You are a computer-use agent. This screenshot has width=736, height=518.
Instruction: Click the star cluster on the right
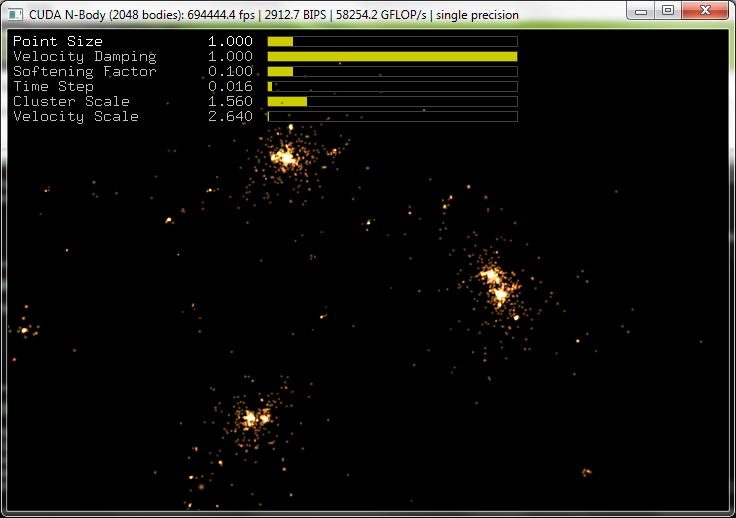click(497, 284)
